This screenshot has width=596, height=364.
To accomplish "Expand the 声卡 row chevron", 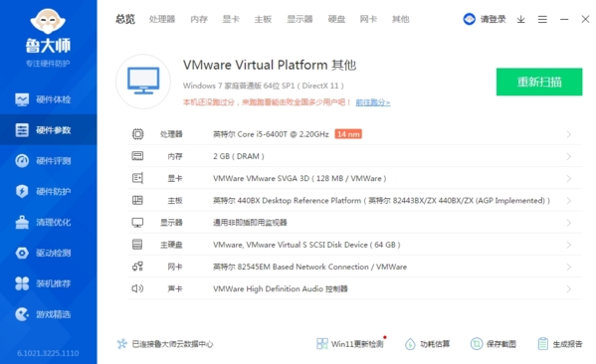I will [x=568, y=288].
